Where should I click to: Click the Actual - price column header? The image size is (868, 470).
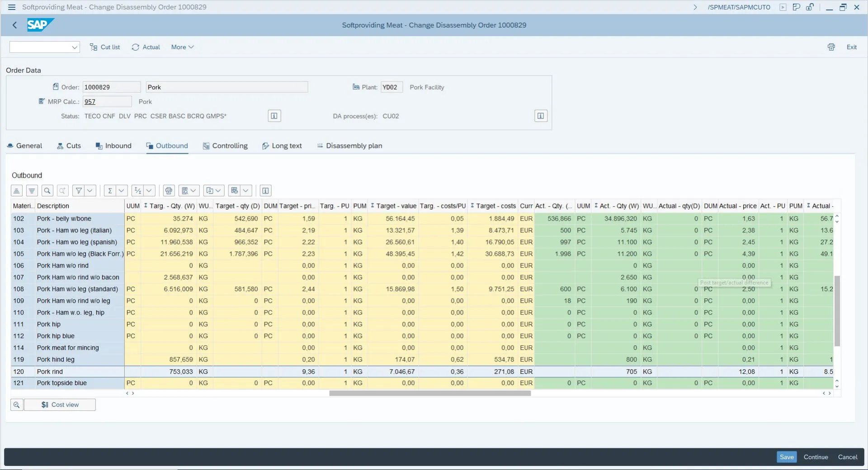coord(738,206)
